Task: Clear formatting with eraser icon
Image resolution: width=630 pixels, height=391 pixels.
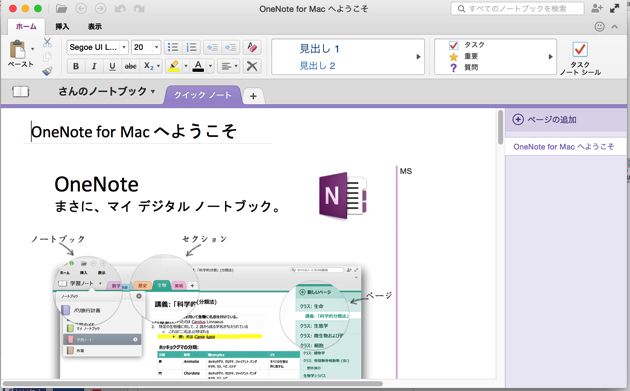Action: click(x=252, y=47)
